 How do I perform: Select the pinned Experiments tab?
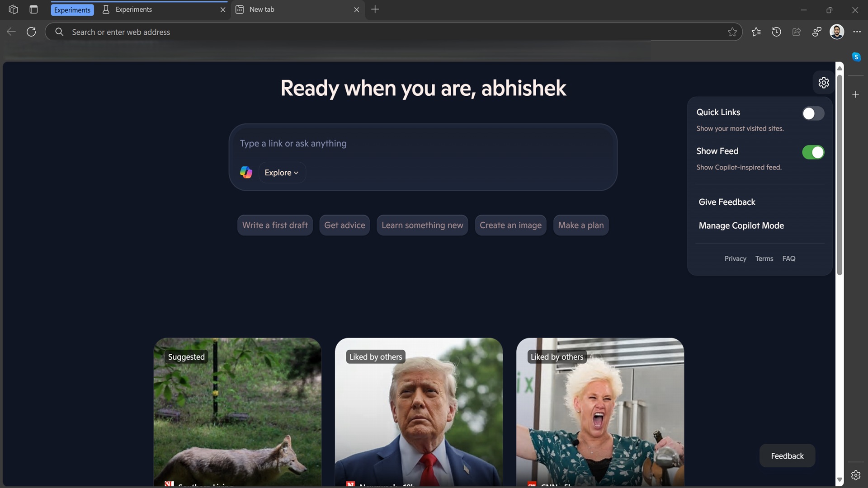pyautogui.click(x=72, y=9)
